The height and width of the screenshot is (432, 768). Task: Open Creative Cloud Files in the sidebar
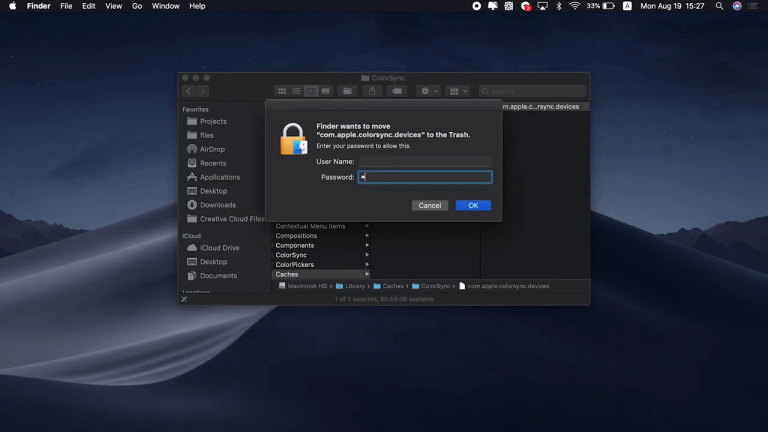(x=231, y=219)
